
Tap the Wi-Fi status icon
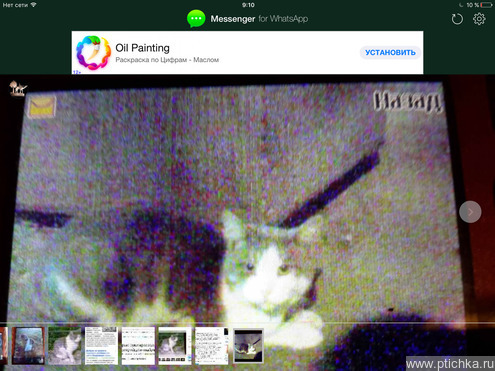pyautogui.click(x=33, y=5)
